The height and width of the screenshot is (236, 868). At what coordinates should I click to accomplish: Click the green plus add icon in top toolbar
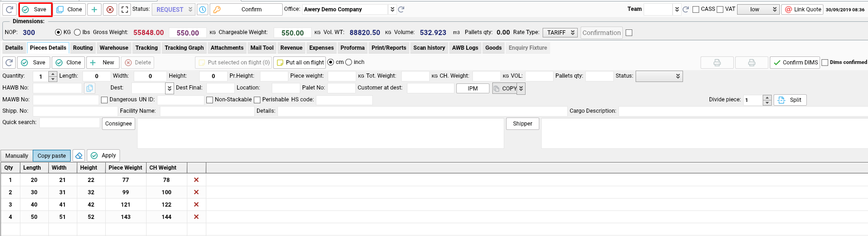(94, 9)
